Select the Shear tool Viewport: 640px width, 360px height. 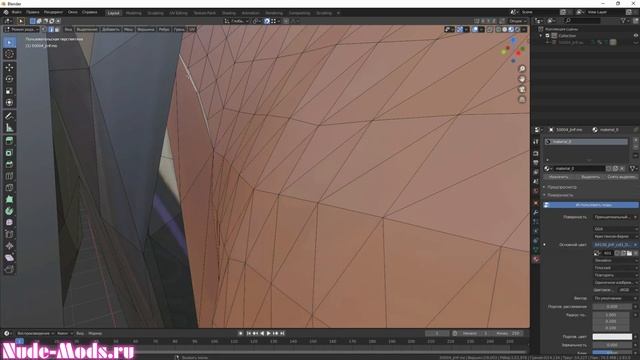pos(9,258)
